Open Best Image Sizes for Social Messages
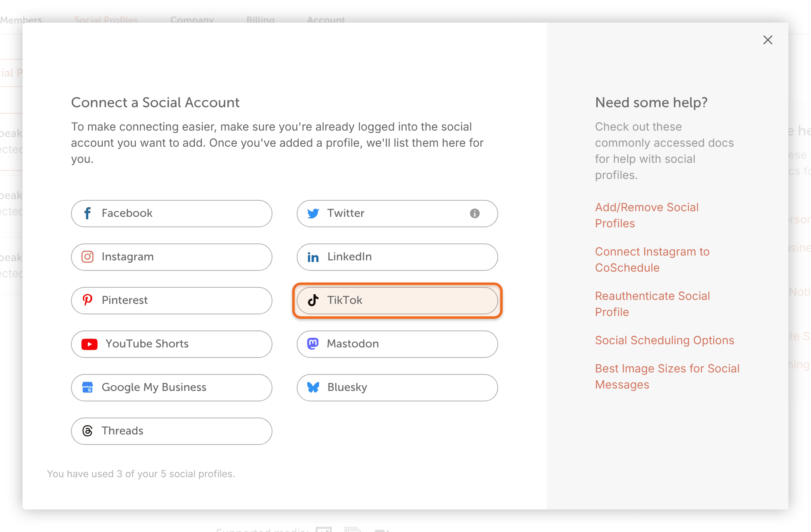The width and height of the screenshot is (811, 532). pyautogui.click(x=668, y=376)
